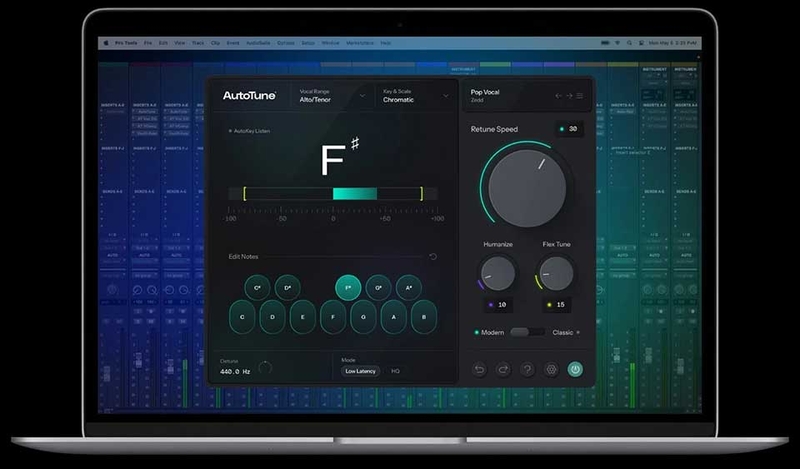Toggle the Modern/Classic switch

point(528,332)
